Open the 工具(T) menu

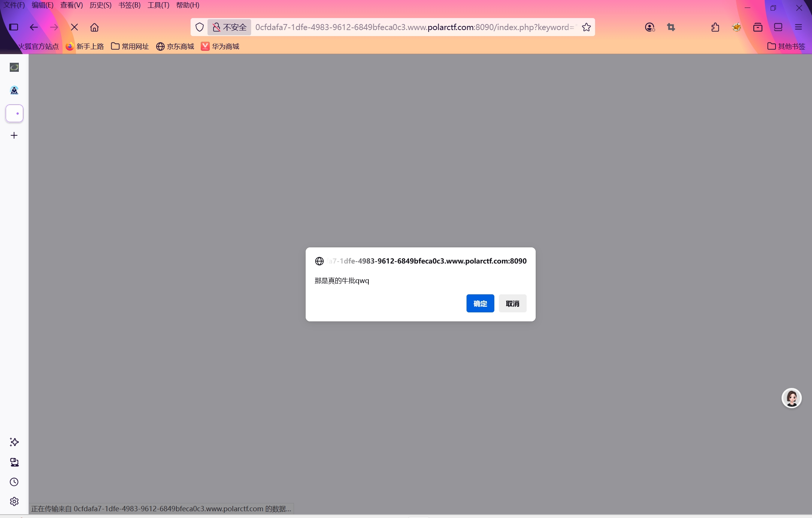[x=158, y=5]
